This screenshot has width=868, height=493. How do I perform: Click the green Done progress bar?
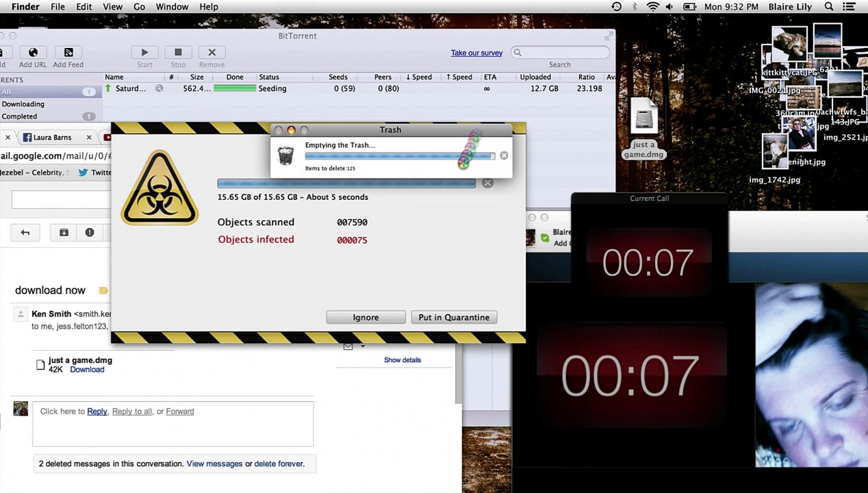tap(235, 89)
